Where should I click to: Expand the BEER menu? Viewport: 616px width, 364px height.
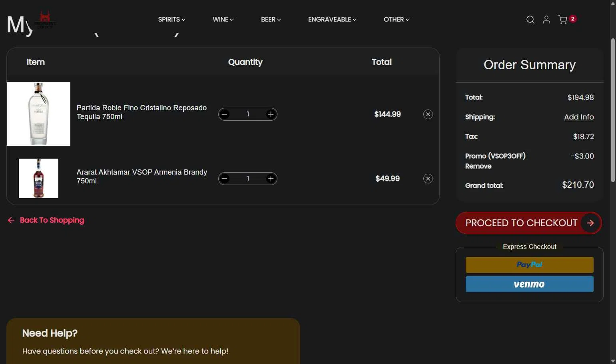271,19
